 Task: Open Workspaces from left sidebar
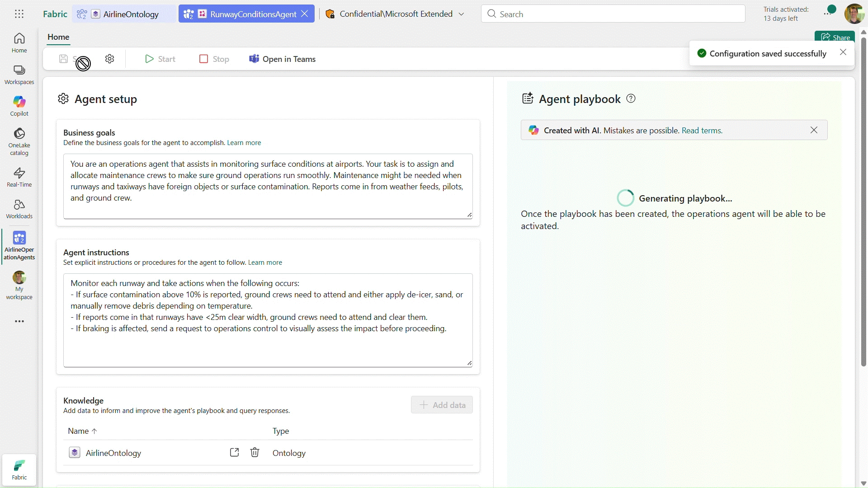(x=19, y=75)
